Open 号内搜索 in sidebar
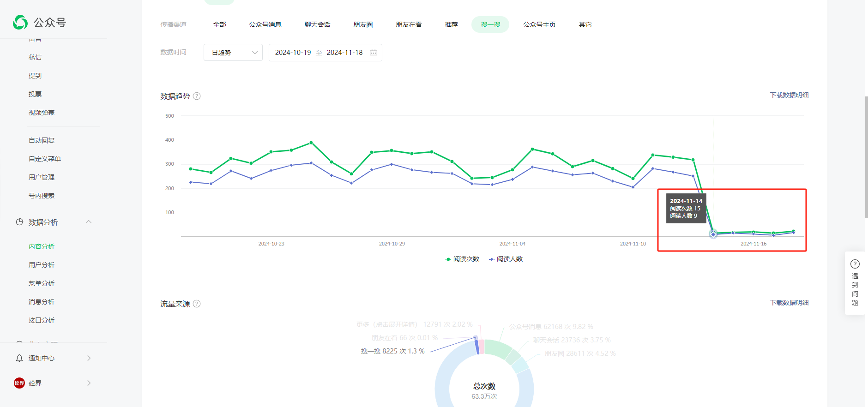 pyautogui.click(x=42, y=196)
